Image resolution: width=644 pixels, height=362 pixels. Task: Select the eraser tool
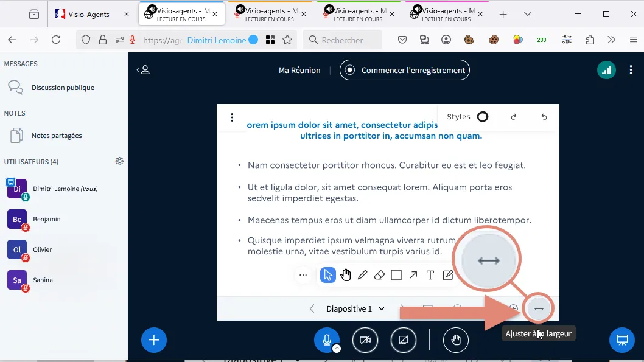coord(379,275)
